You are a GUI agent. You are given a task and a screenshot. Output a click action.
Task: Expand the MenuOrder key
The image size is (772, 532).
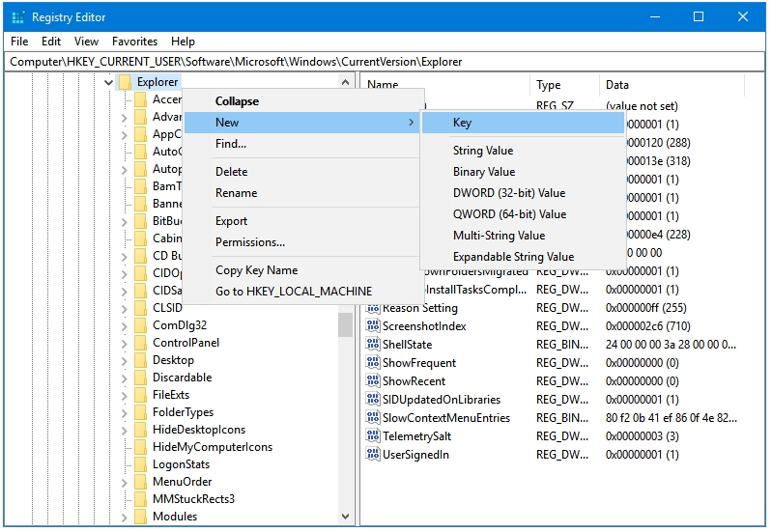[x=124, y=483]
